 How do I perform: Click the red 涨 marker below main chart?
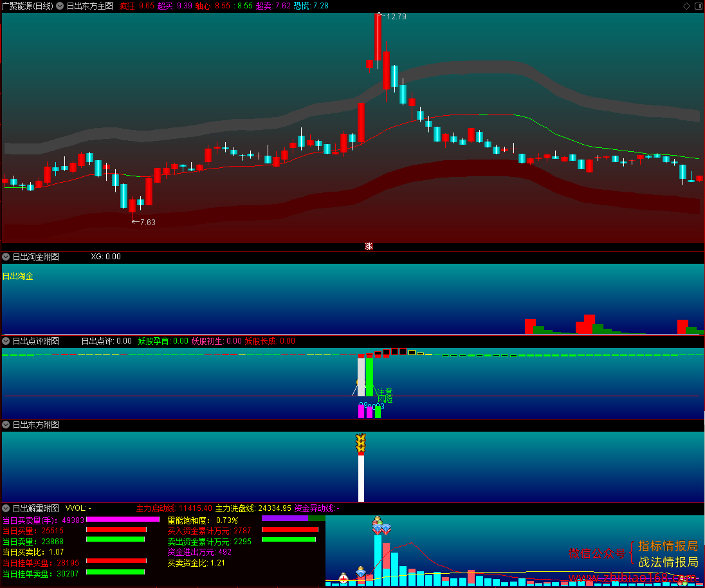pos(369,246)
